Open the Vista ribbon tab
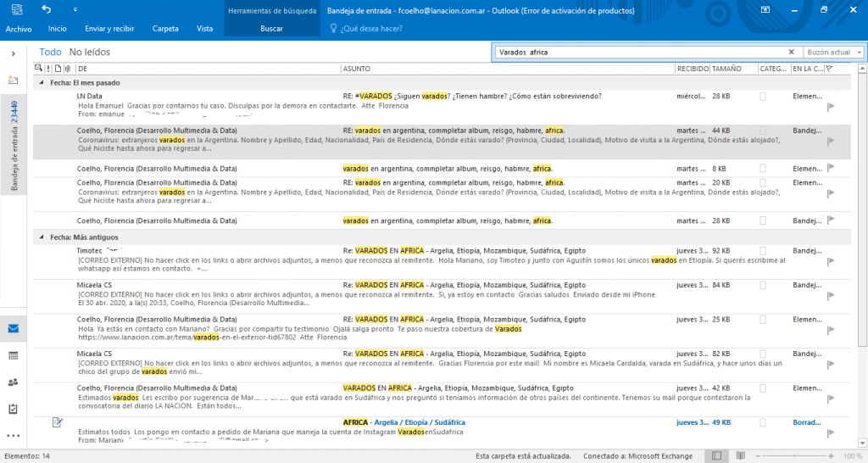This screenshot has width=868, height=463. pyautogui.click(x=204, y=29)
